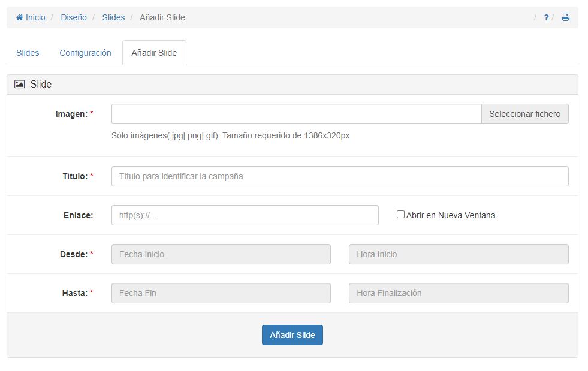Click the Diseño breadcrumb link
588x371 pixels.
(74, 17)
